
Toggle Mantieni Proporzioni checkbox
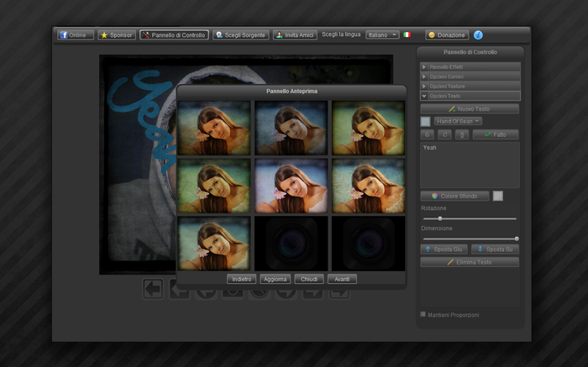point(423,315)
